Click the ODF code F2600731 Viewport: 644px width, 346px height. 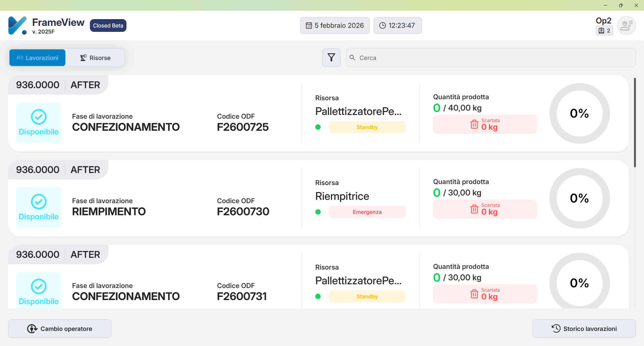pyautogui.click(x=242, y=296)
